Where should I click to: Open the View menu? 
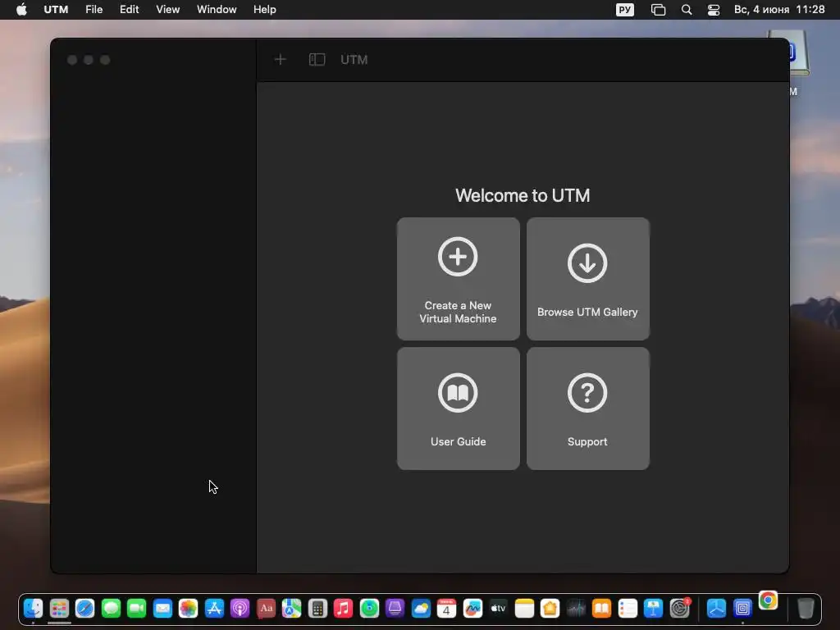[167, 10]
